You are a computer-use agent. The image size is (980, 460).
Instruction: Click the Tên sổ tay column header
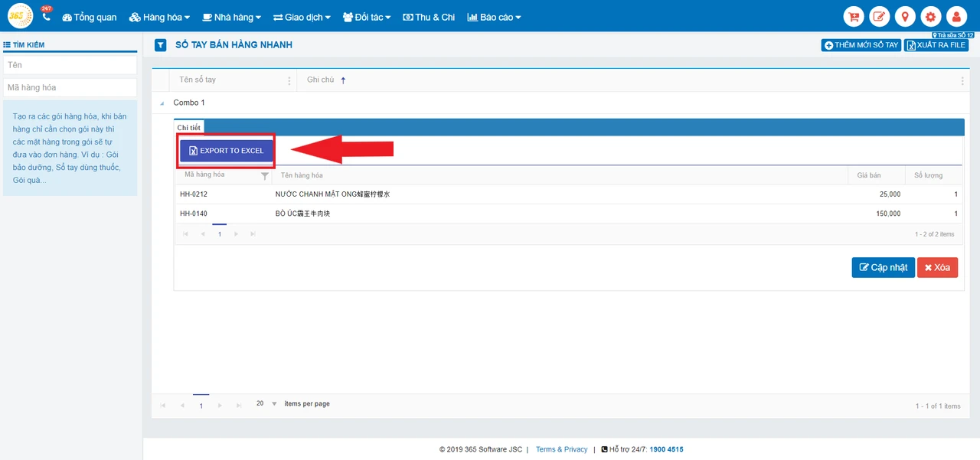coord(198,80)
